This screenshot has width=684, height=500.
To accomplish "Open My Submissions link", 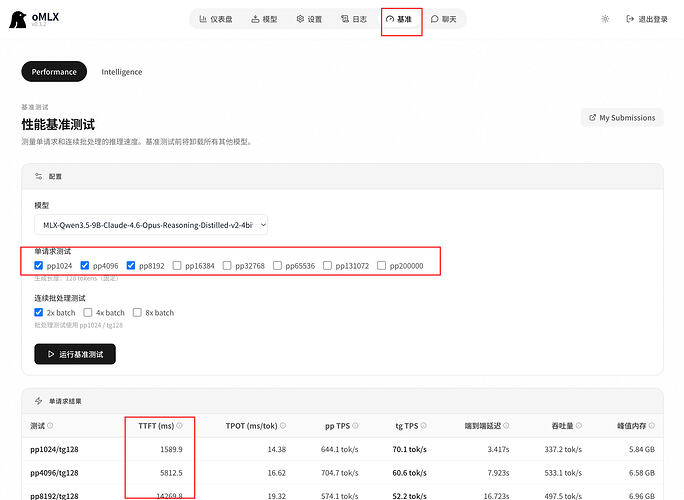I will tap(622, 118).
